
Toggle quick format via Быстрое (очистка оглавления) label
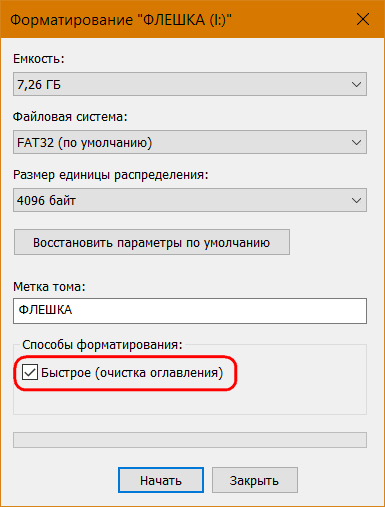[132, 373]
